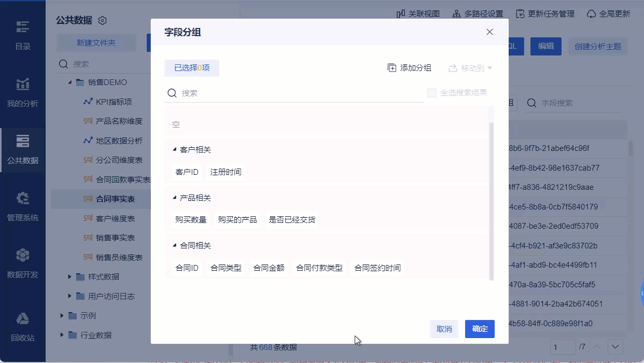644x363 pixels.
Task: Select the 合同金额 field tag
Action: click(269, 268)
